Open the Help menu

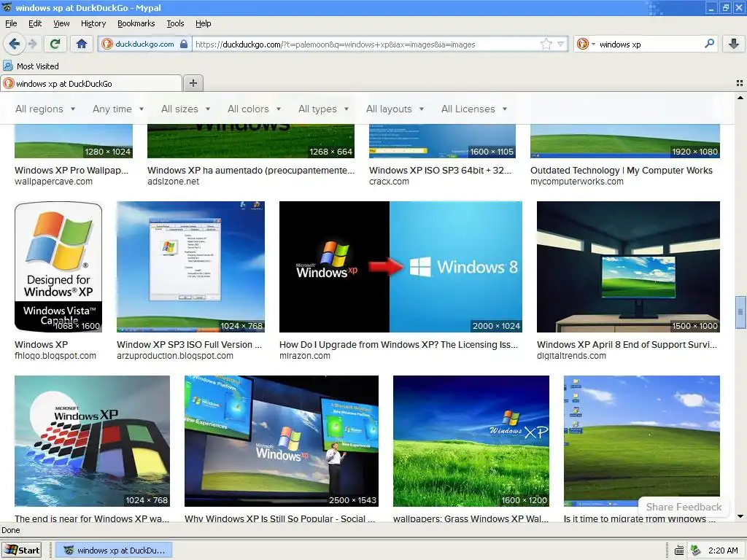point(204,23)
